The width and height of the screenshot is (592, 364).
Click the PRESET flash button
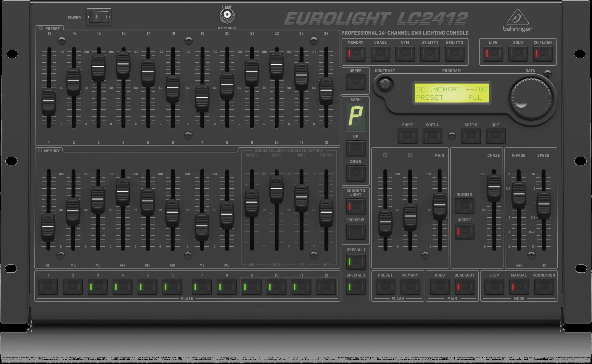[385, 287]
